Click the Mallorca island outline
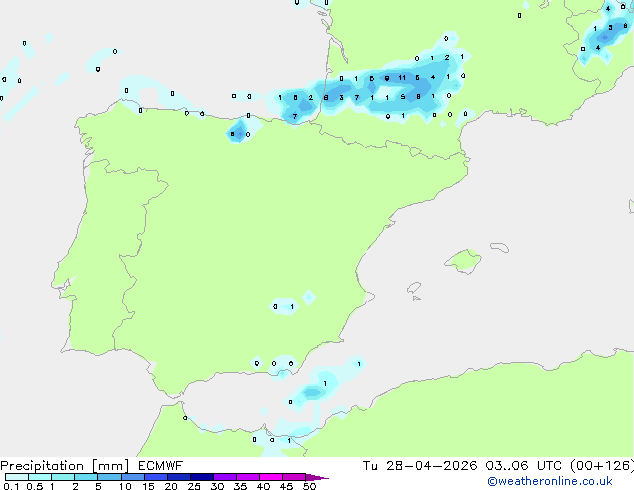This screenshot has width=634, height=490. (463, 261)
